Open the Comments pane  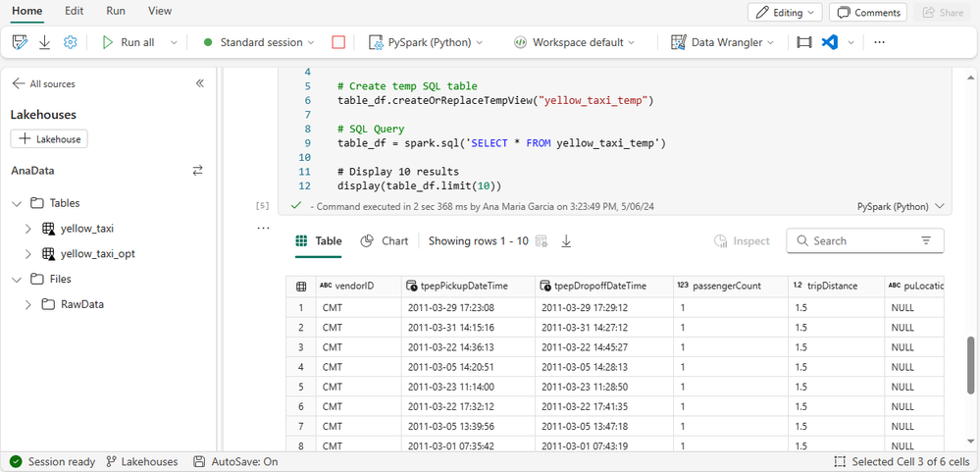(x=869, y=13)
